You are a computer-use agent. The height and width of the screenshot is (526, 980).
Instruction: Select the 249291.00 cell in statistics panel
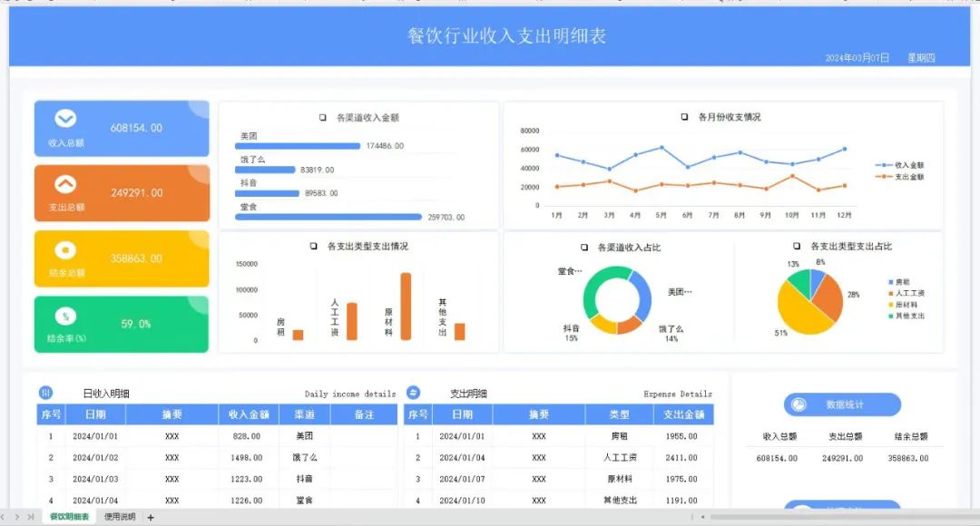click(x=842, y=458)
